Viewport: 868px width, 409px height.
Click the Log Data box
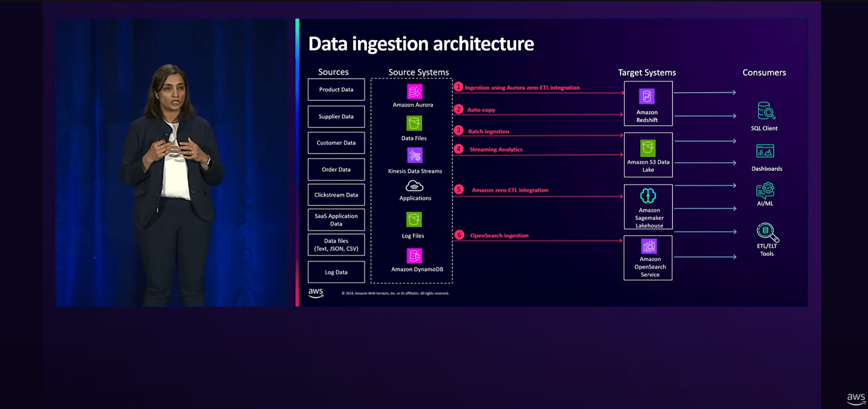[336, 272]
